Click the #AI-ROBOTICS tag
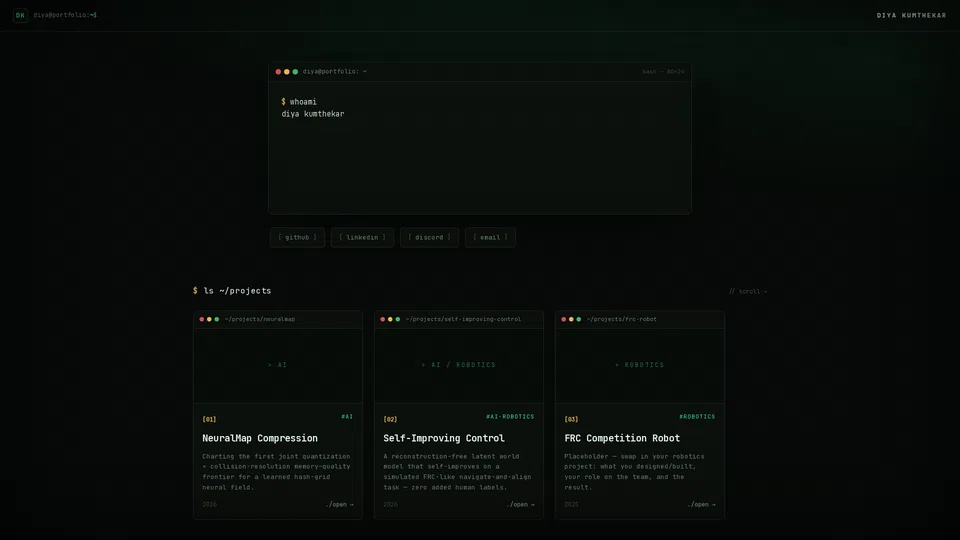Image resolution: width=960 pixels, height=540 pixels. click(510, 417)
